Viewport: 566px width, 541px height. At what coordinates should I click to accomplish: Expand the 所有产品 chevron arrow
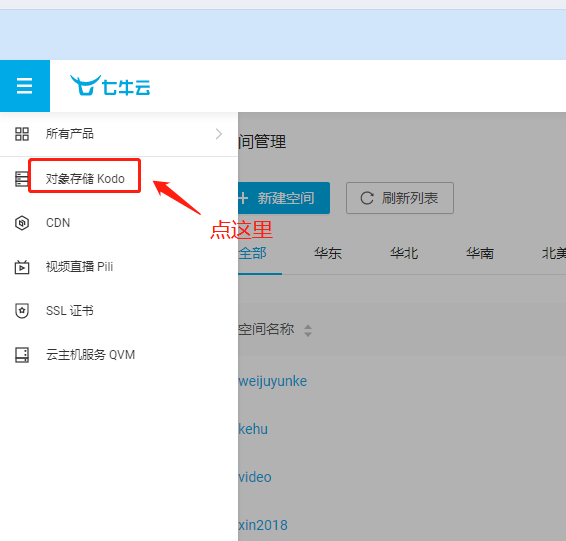218,134
